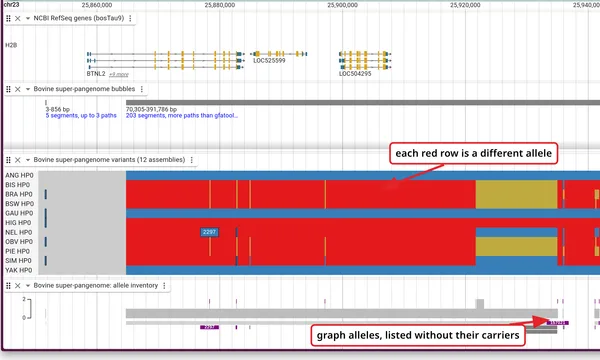Click the 25,920,000 ruler coordinate
The height and width of the screenshot is (360, 600).
[x=465, y=5]
